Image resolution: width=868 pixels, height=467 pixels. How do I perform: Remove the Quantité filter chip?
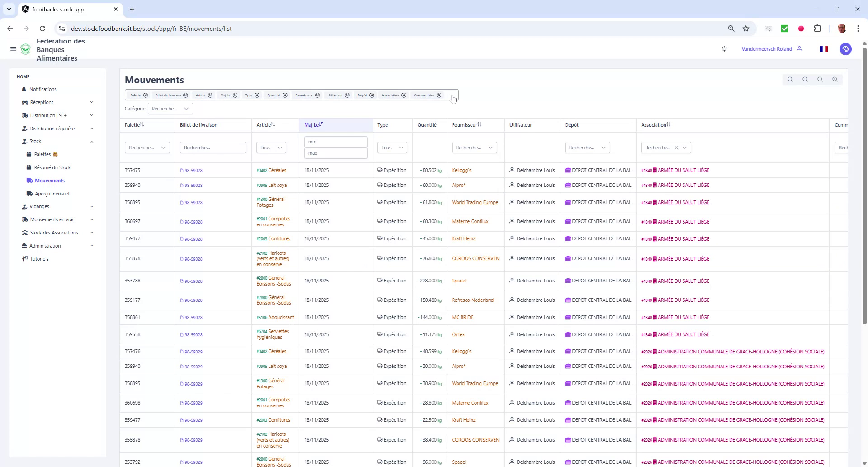tap(284, 95)
